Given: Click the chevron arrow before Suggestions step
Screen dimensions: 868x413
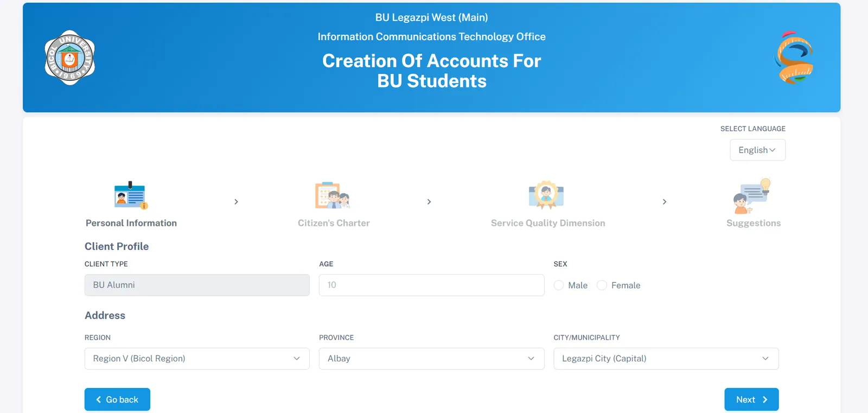Looking at the screenshot, I should tap(665, 202).
